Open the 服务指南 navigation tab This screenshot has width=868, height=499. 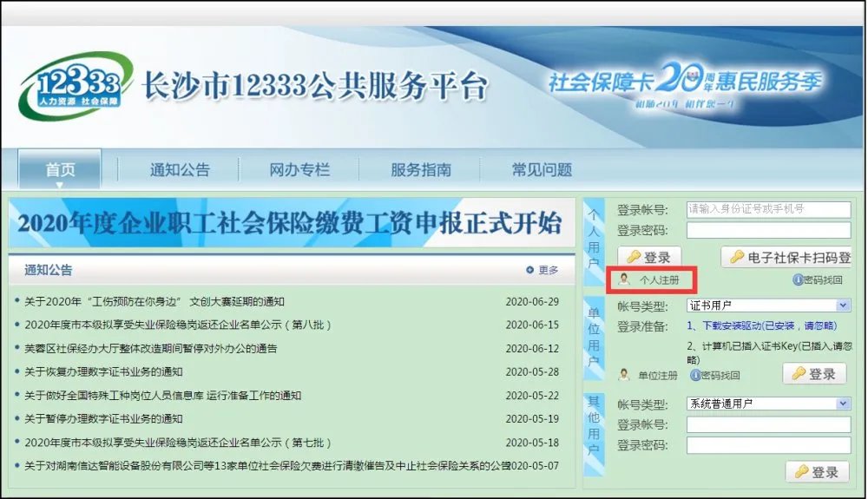420,169
